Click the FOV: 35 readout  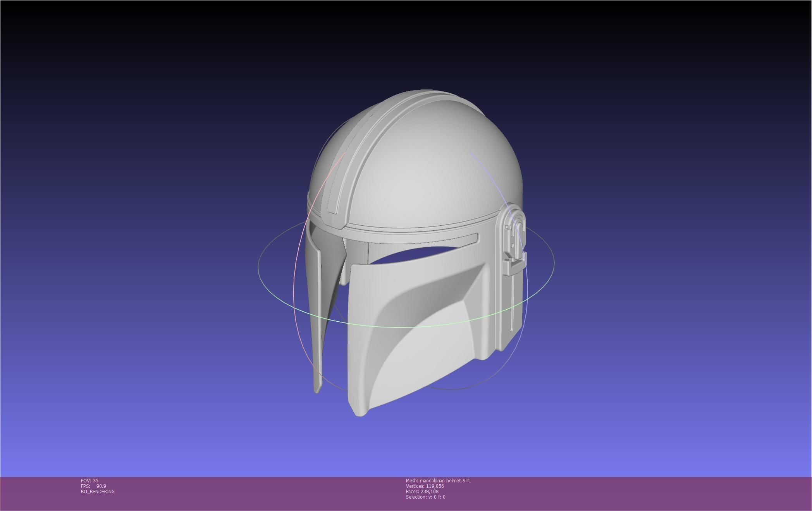coord(89,480)
